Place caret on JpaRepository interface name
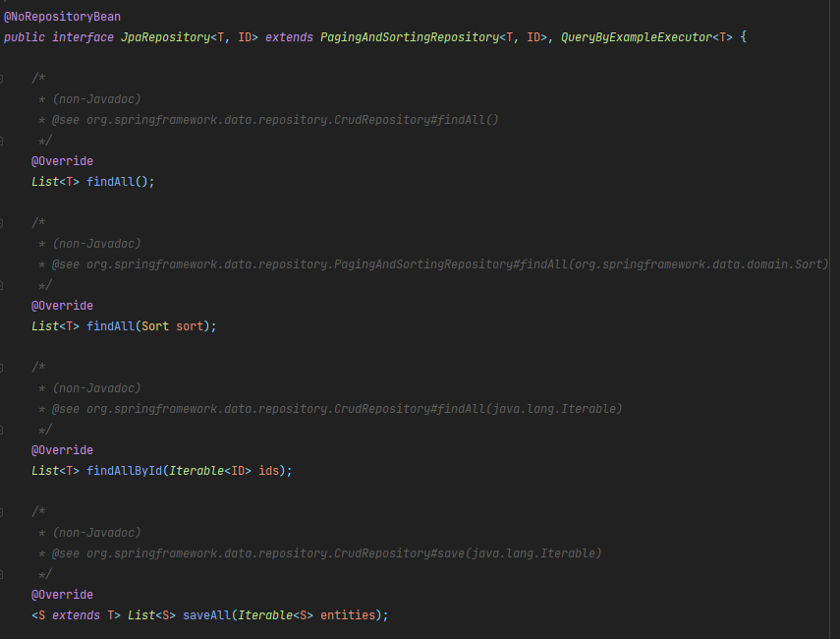Image resolution: width=840 pixels, height=639 pixels. click(x=165, y=37)
